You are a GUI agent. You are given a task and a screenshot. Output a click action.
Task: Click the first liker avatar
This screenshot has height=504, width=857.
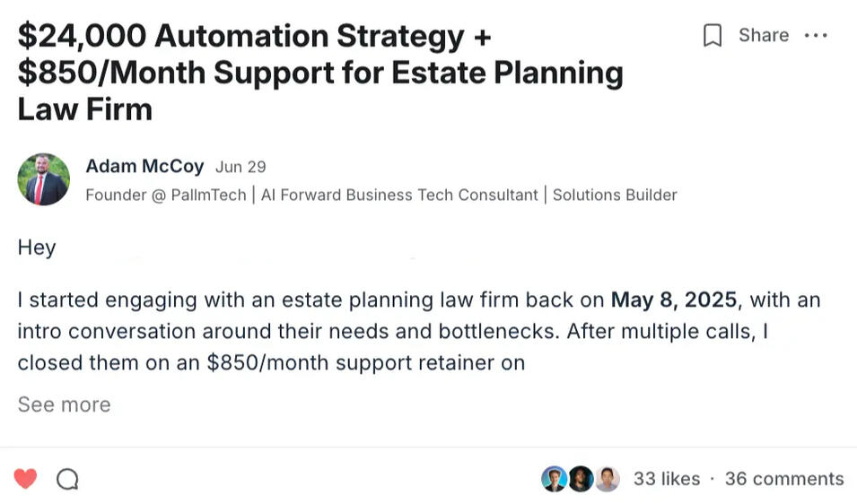(x=554, y=479)
